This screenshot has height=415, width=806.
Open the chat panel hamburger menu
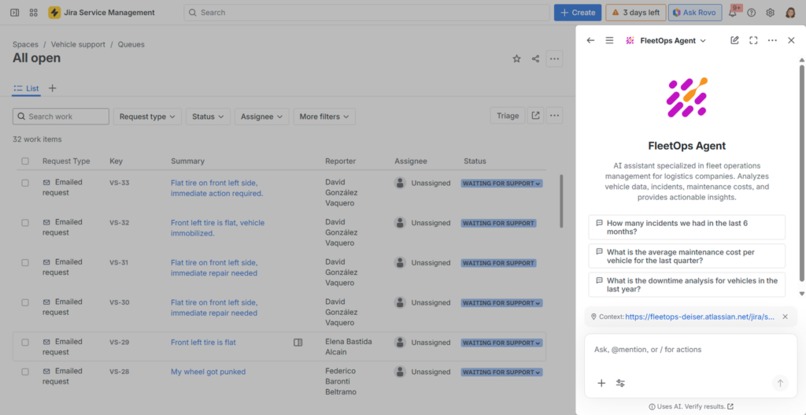coord(610,40)
